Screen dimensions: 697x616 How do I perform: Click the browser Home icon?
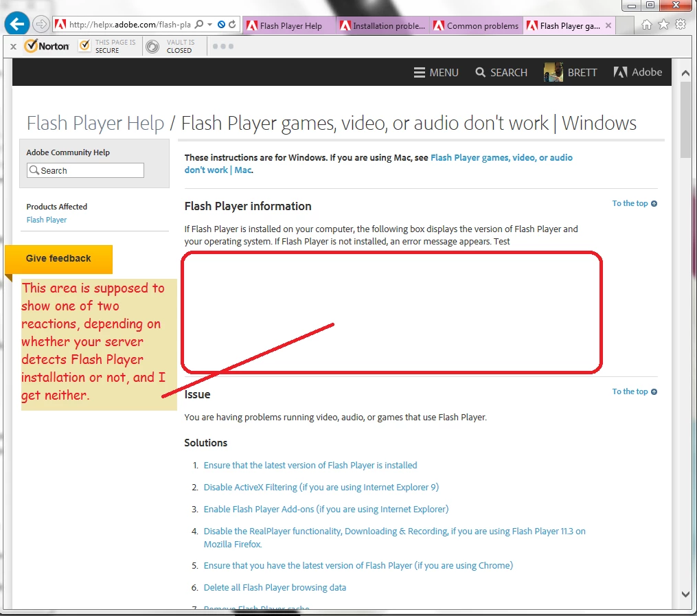(647, 25)
